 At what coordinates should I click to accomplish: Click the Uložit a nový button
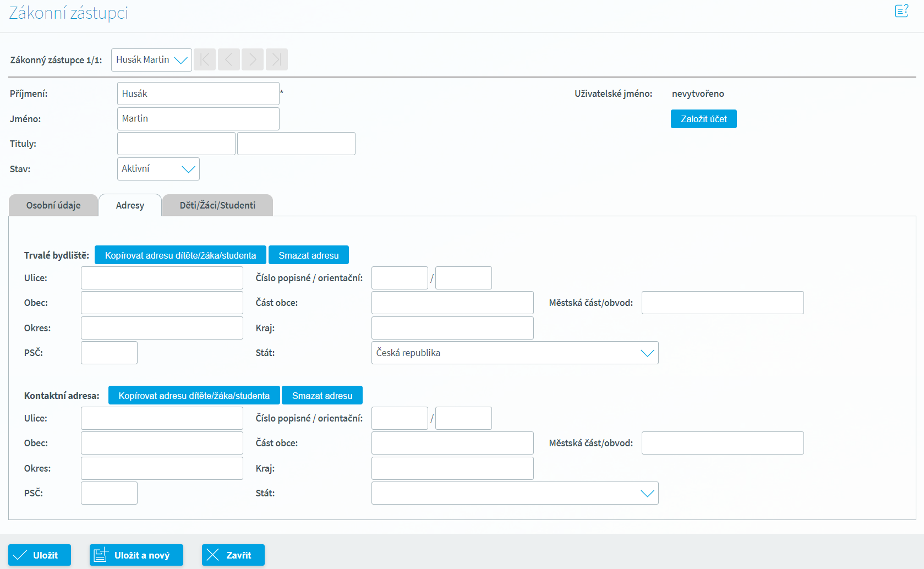[x=136, y=555]
